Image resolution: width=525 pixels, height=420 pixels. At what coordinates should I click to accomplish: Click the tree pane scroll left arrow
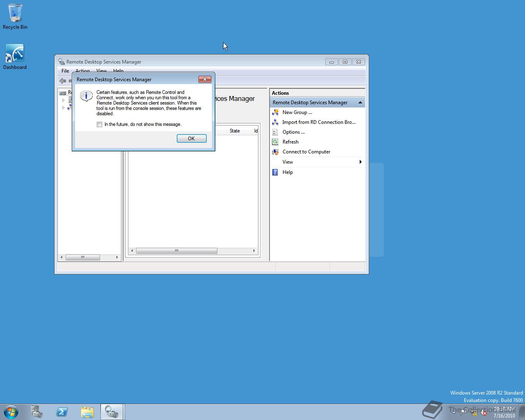62,258
